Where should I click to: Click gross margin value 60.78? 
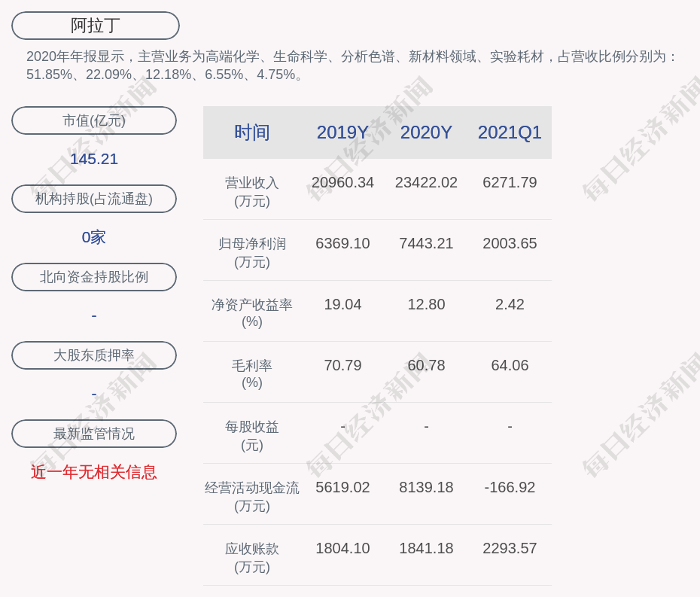426,365
